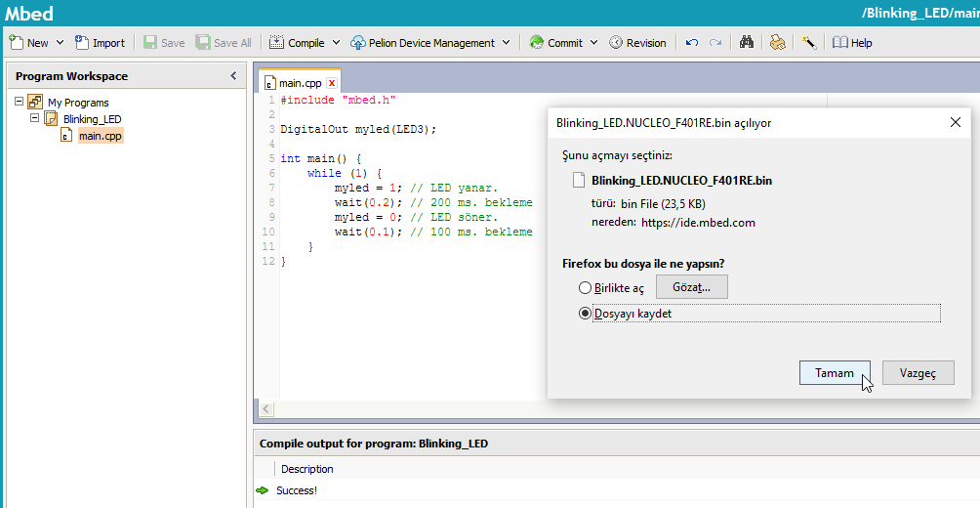Click the Format code wand icon
Screen dimensions: 980x508
coord(809,43)
